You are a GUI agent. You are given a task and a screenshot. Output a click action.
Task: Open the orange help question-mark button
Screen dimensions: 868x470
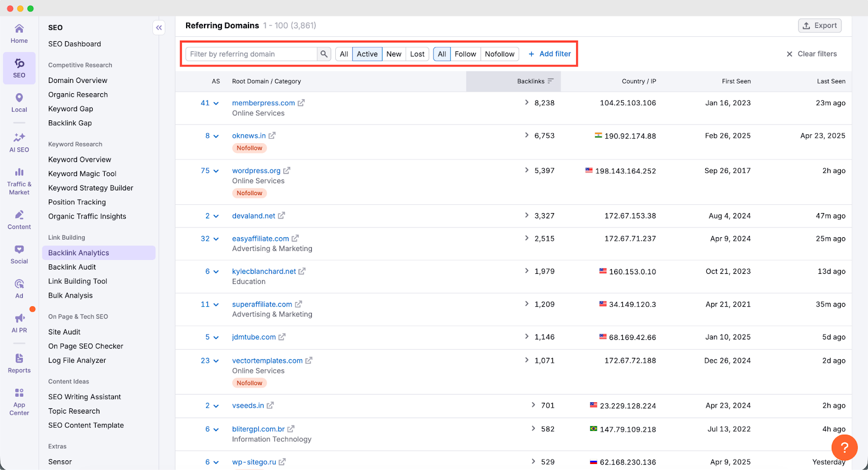point(844,448)
